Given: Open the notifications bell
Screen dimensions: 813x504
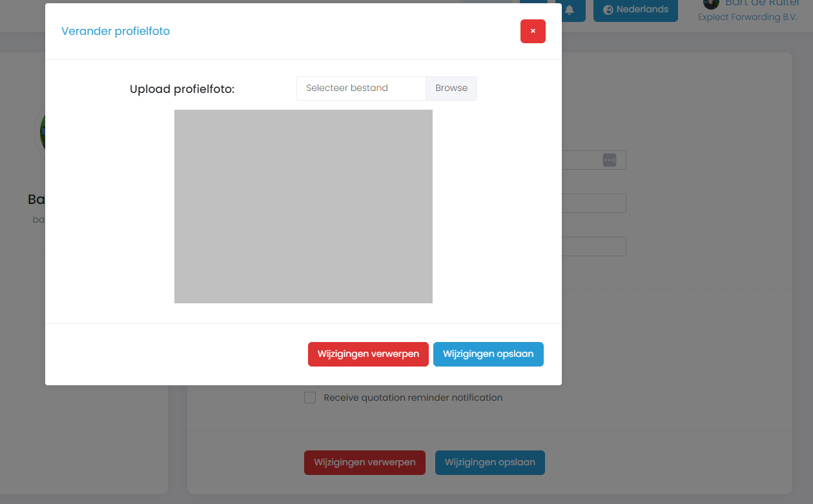Looking at the screenshot, I should point(570,10).
